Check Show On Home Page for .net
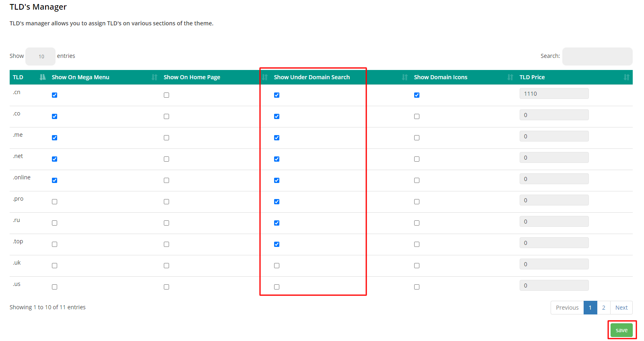The image size is (644, 341). click(166, 159)
